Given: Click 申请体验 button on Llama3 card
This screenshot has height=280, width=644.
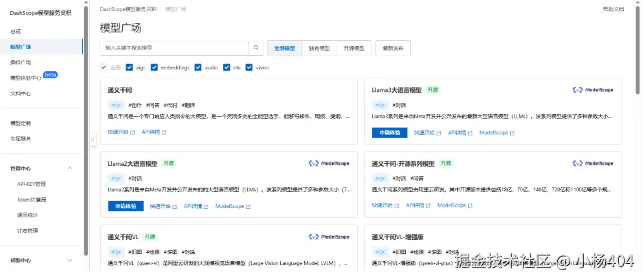Looking at the screenshot, I should point(390,133).
